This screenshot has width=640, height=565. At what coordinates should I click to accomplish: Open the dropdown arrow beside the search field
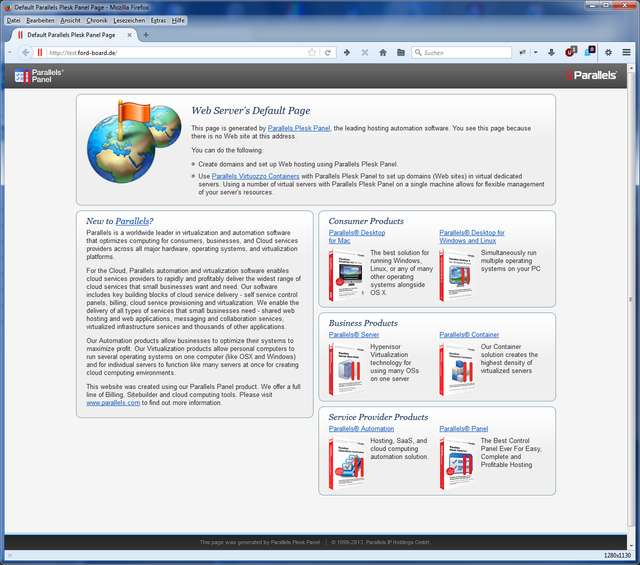tap(536, 52)
